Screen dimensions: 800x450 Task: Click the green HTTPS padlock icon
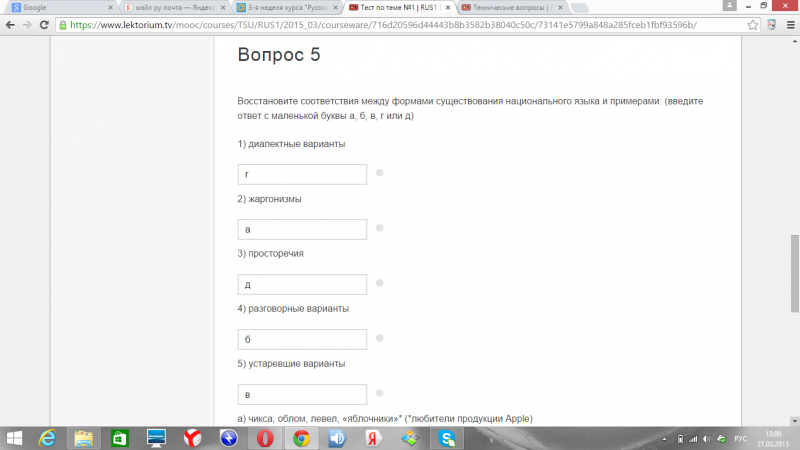[63, 25]
